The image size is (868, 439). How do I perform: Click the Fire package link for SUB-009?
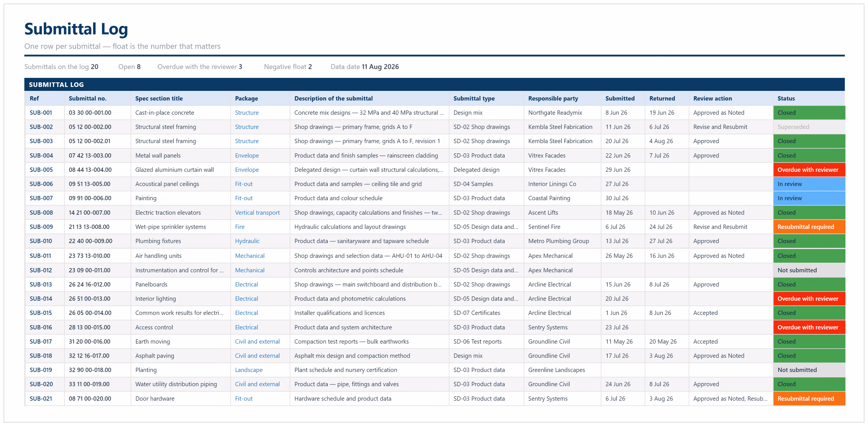point(240,227)
